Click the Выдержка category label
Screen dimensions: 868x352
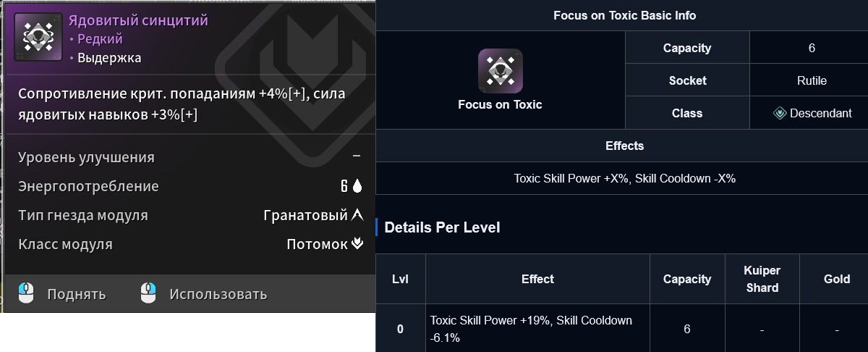pos(109,57)
